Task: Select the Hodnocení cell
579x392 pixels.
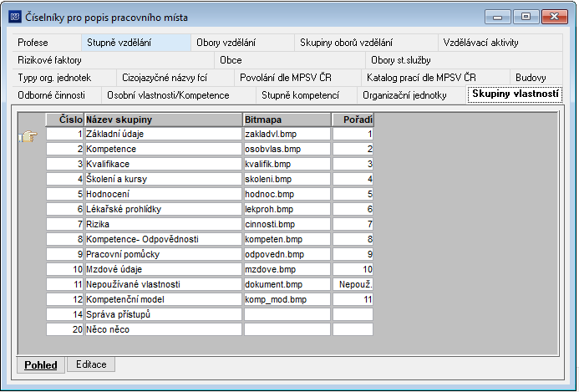Action: click(163, 194)
